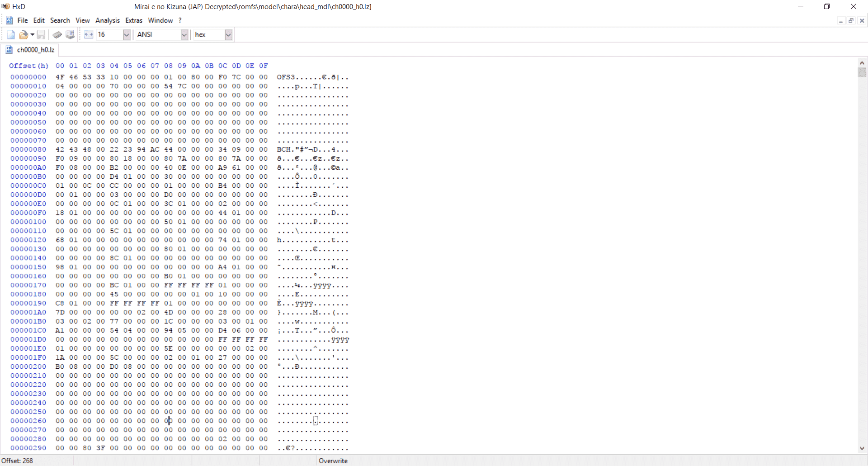
Task: Open the ANSI charset dropdown
Action: pos(184,35)
